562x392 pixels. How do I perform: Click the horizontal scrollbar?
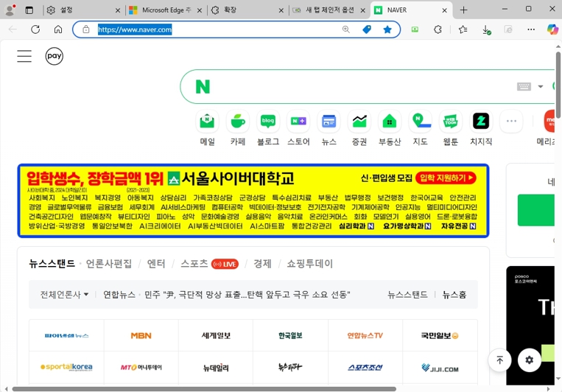click(204, 389)
